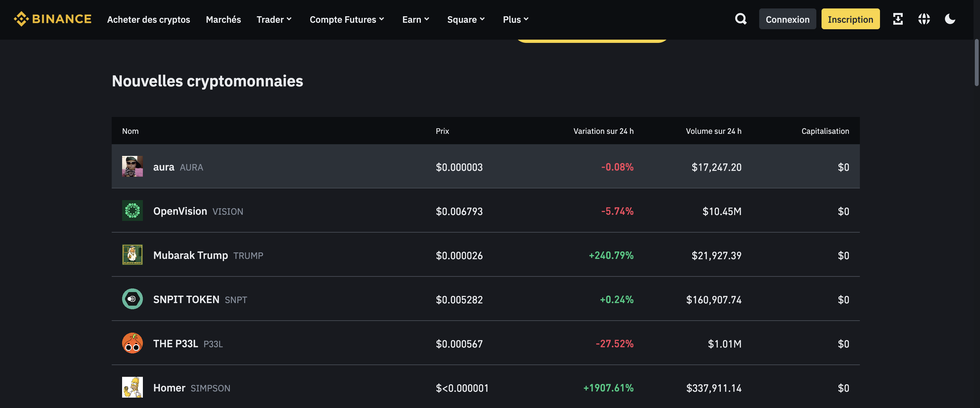Click the +240.79% variation value
The image size is (980, 408).
[611, 255]
